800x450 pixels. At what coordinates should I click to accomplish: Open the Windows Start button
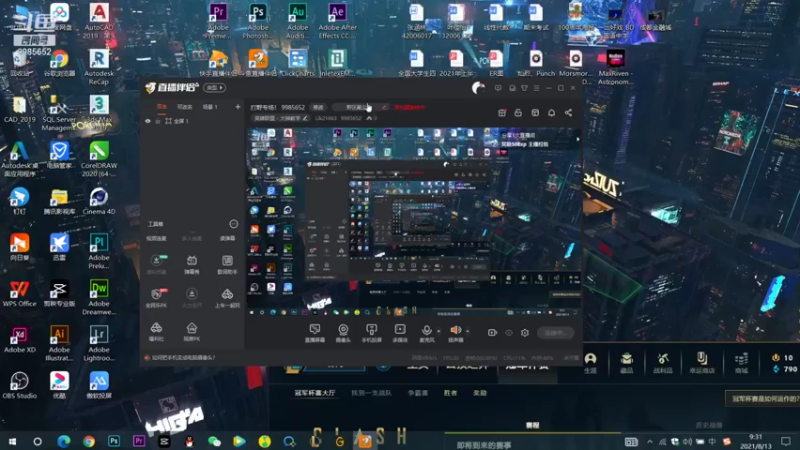12,441
